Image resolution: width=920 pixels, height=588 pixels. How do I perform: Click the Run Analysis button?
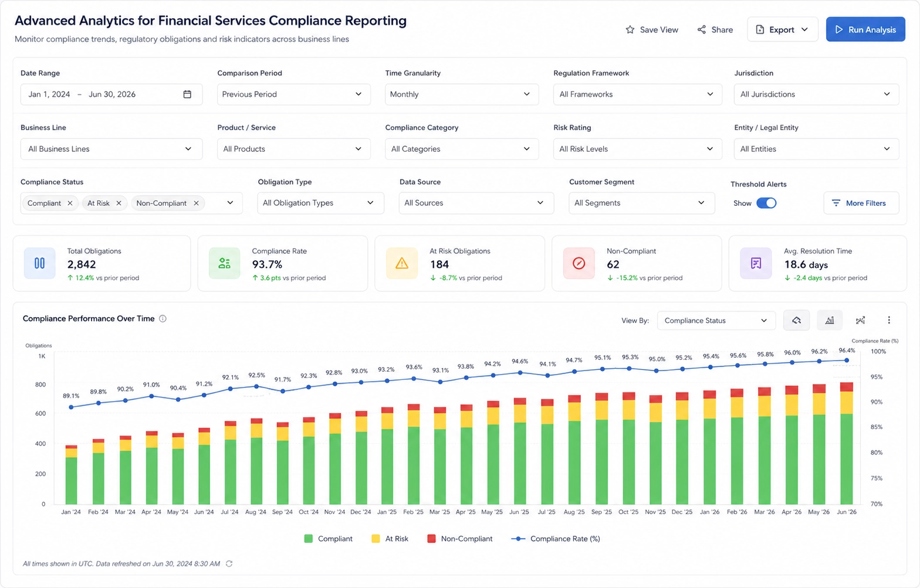pos(865,29)
